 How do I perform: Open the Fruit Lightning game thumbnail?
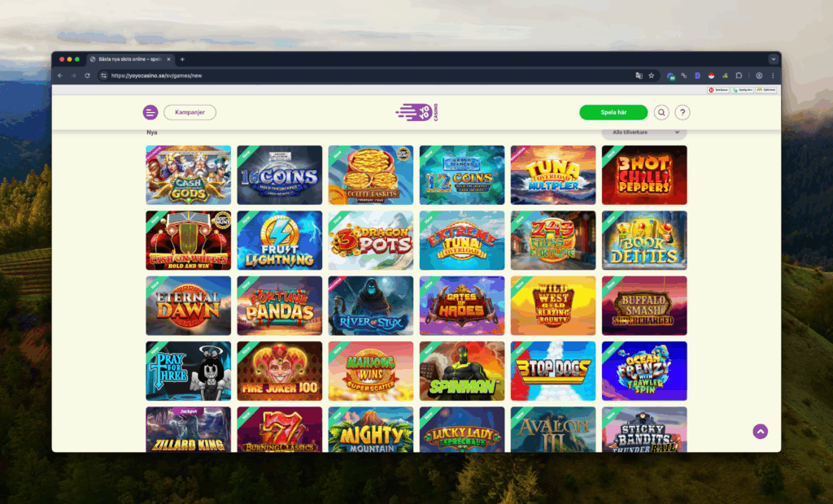click(280, 240)
